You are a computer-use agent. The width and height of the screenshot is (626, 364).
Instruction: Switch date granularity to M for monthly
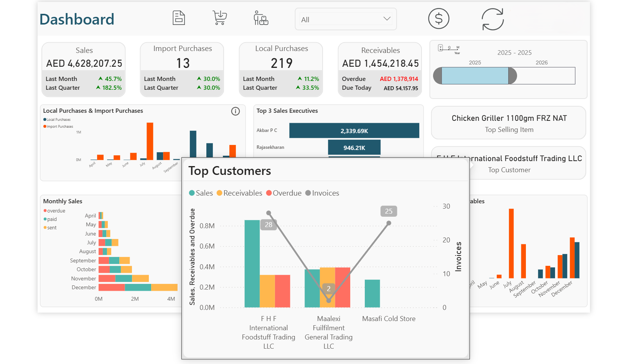[x=458, y=47]
